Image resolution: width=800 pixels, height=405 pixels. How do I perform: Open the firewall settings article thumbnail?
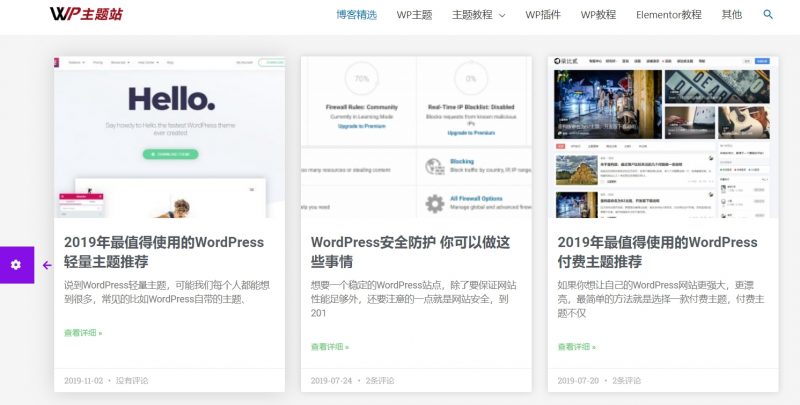(416, 137)
